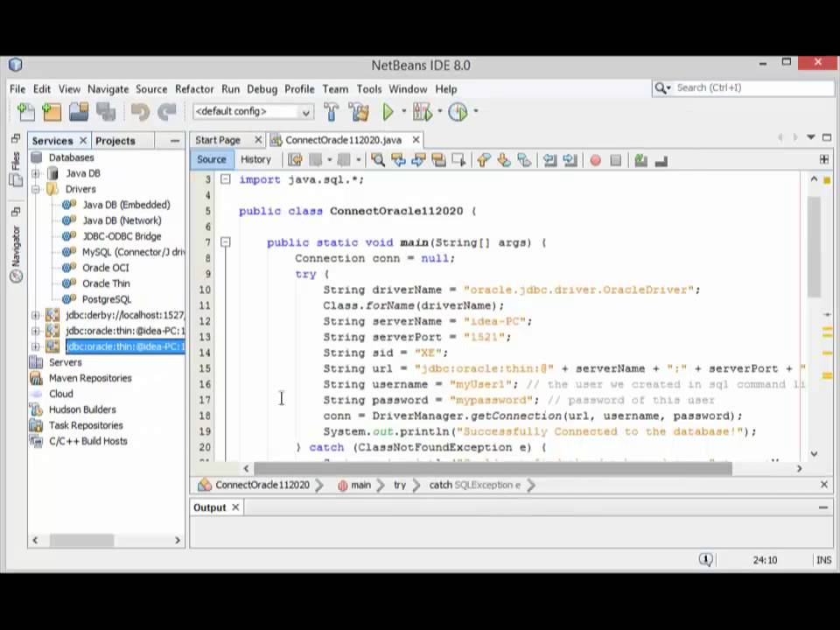The image size is (840, 630).
Task: Switch to the Start Page tab
Action: [218, 140]
